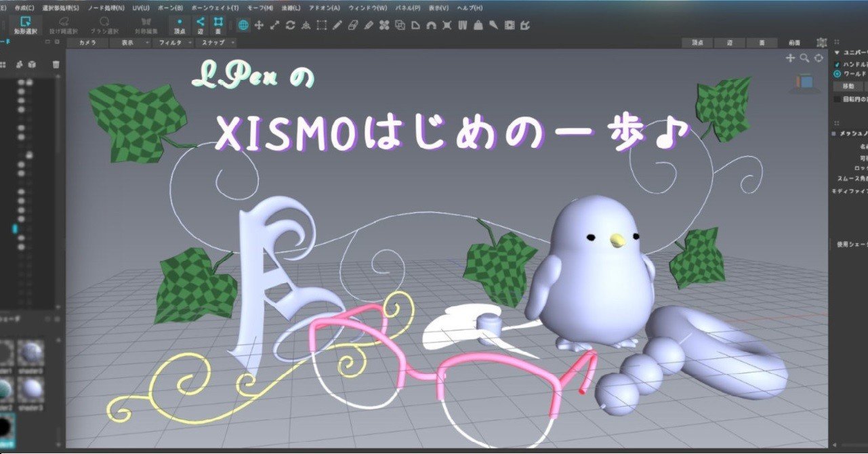Open the 表示 viewport dropdown
Image resolution: width=868 pixels, height=454 pixels.
(131, 42)
